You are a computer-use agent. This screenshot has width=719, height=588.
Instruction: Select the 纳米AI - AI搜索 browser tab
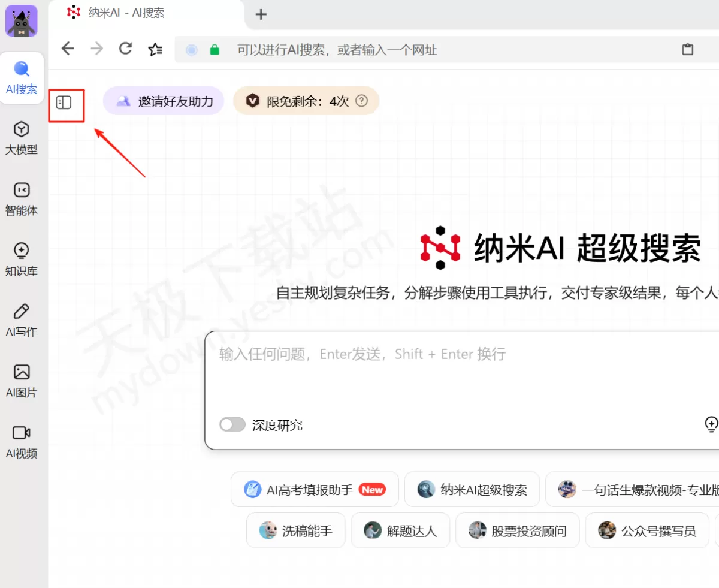tap(147, 13)
